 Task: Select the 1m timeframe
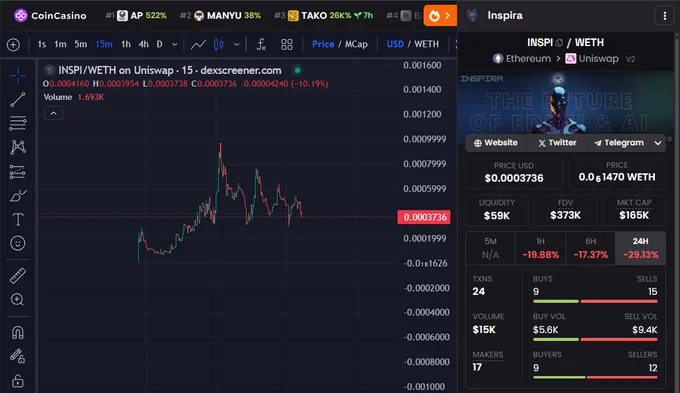(60, 44)
